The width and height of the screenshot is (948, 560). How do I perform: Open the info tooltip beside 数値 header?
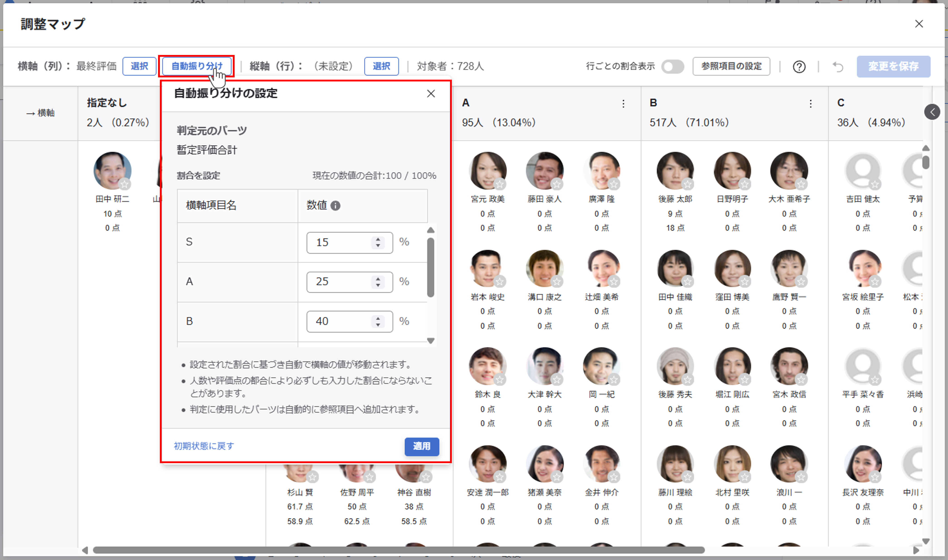coord(337,206)
